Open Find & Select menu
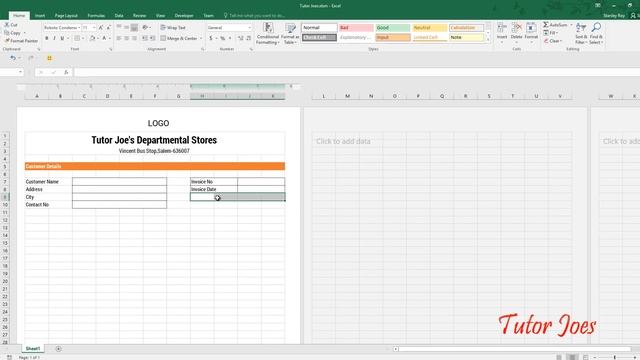This screenshot has width=640, height=360. point(596,33)
